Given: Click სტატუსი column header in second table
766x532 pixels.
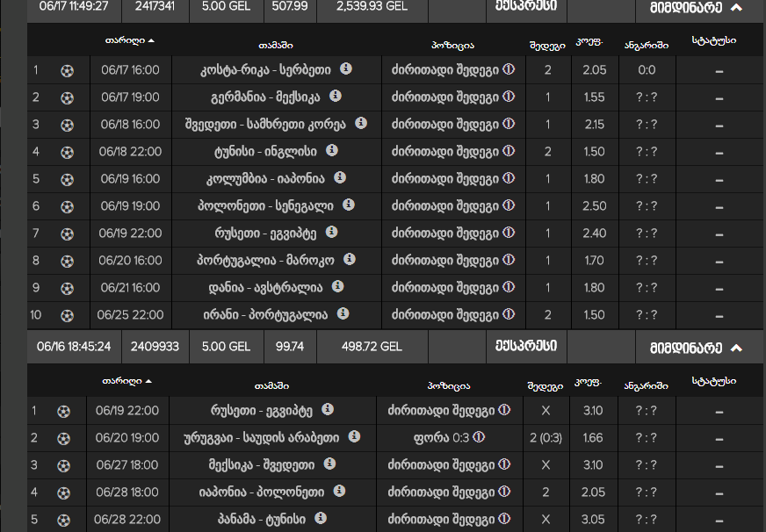Looking at the screenshot, I should point(713,381).
